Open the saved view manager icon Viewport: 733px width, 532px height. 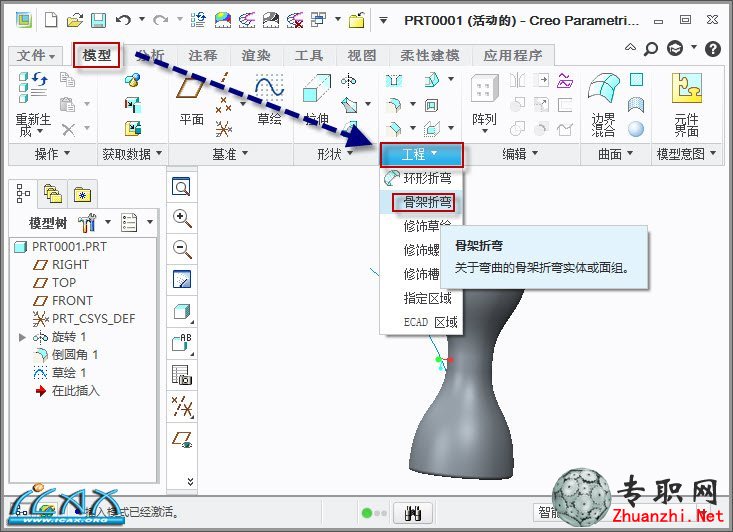[182, 375]
